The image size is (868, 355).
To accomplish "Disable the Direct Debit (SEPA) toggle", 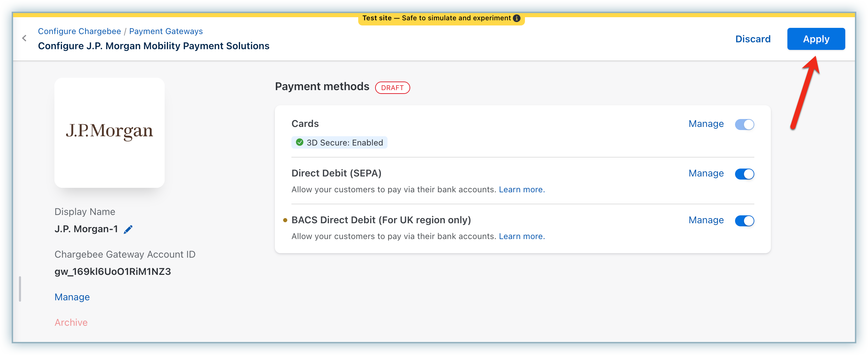I will (x=744, y=174).
